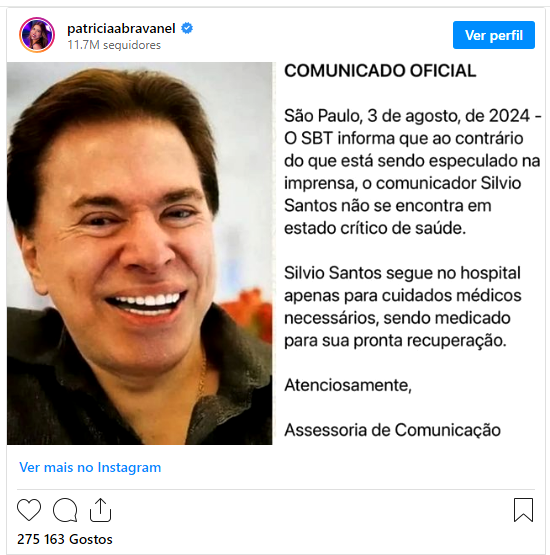The height and width of the screenshot is (555, 550).
Task: Like the post with the heart icon
Action: 29,510
